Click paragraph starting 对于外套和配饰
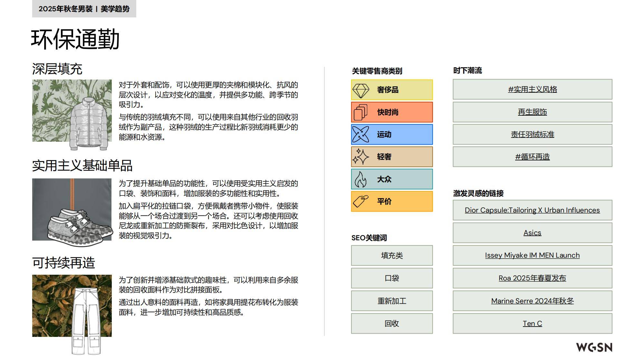Screen dimensions: 644x362 pyautogui.click(x=208, y=95)
